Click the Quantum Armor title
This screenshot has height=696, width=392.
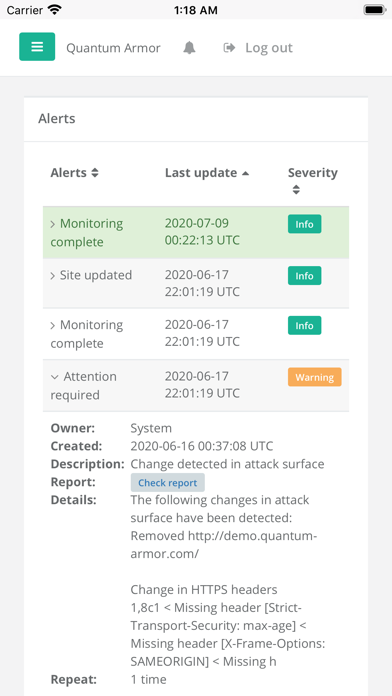coord(113,47)
